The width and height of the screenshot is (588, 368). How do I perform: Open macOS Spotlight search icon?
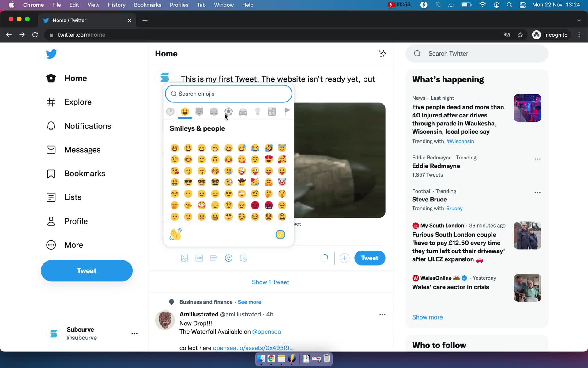pyautogui.click(x=509, y=5)
